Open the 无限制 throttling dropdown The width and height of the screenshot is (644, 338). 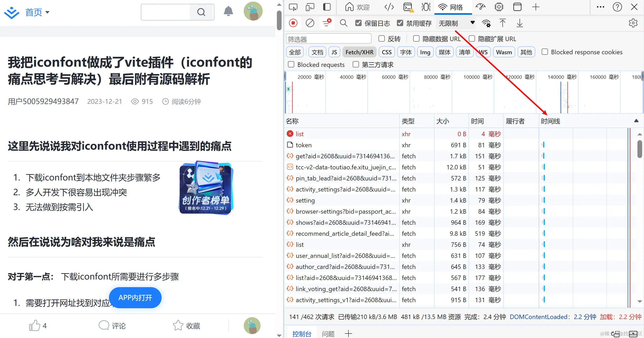pos(456,23)
